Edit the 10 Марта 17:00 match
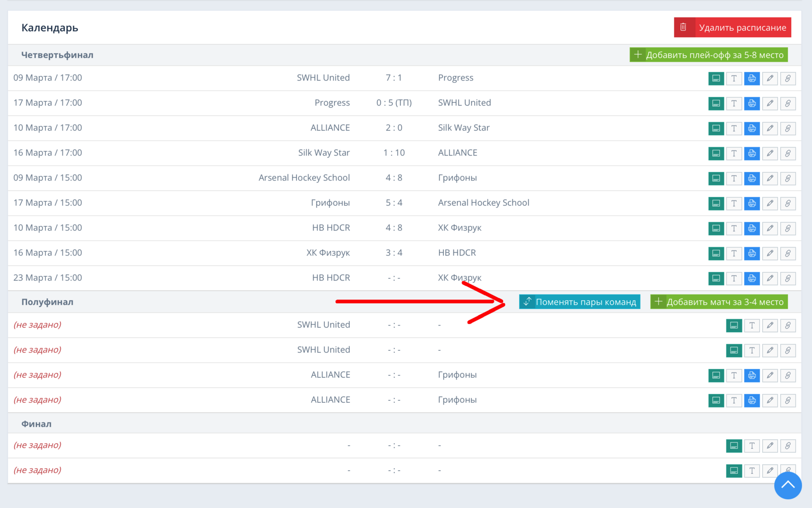 click(769, 128)
